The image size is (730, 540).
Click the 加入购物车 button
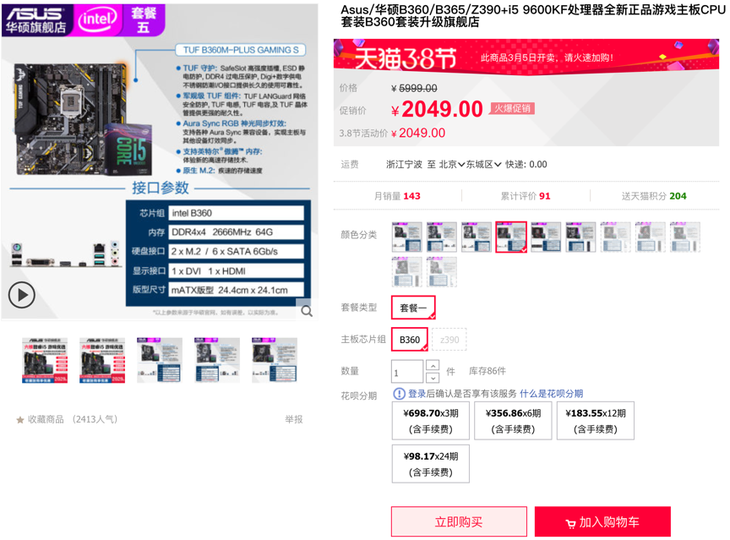pos(602,522)
